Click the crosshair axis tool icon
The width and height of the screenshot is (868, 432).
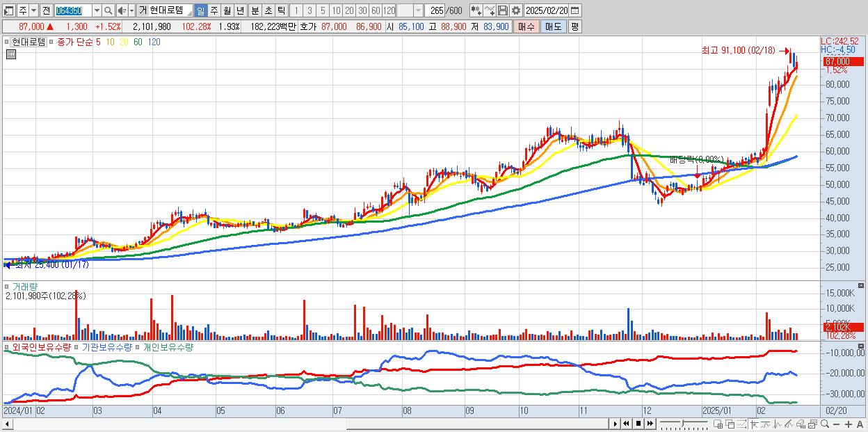pyautogui.click(x=754, y=424)
